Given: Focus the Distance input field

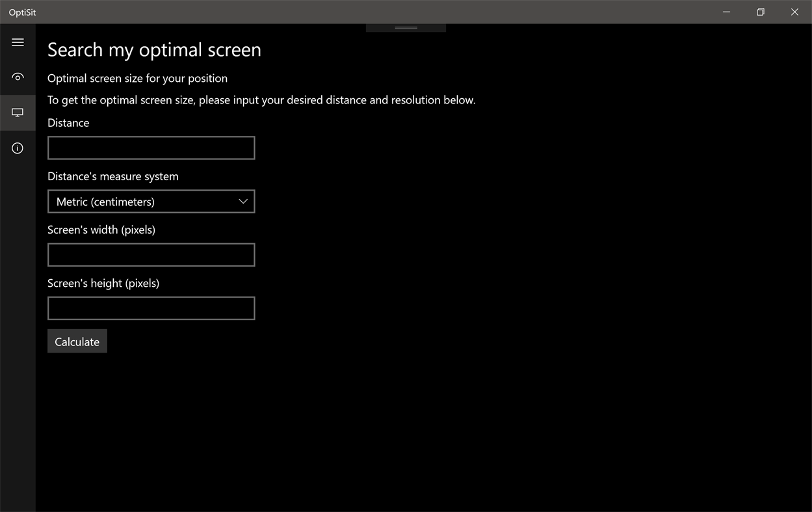Looking at the screenshot, I should tap(151, 148).
